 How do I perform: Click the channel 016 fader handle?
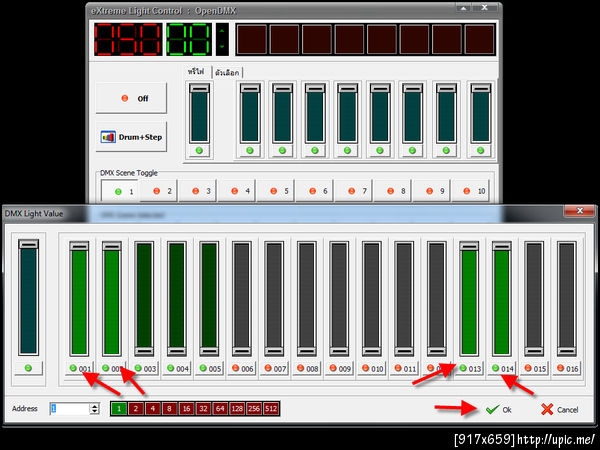(x=567, y=351)
